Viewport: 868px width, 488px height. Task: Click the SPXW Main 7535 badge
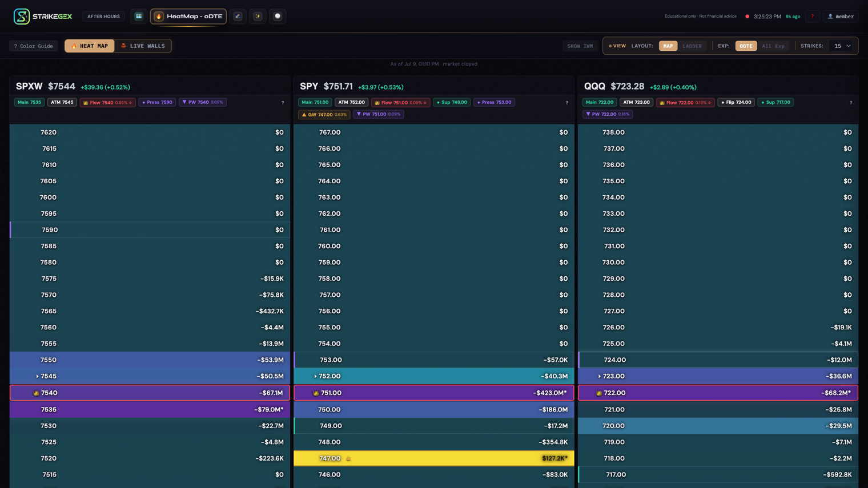(x=29, y=103)
